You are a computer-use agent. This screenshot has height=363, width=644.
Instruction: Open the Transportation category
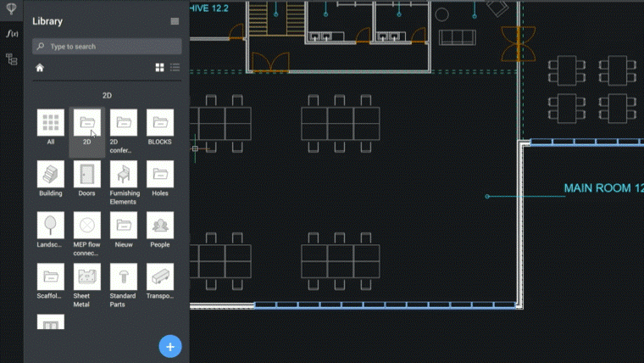(160, 276)
